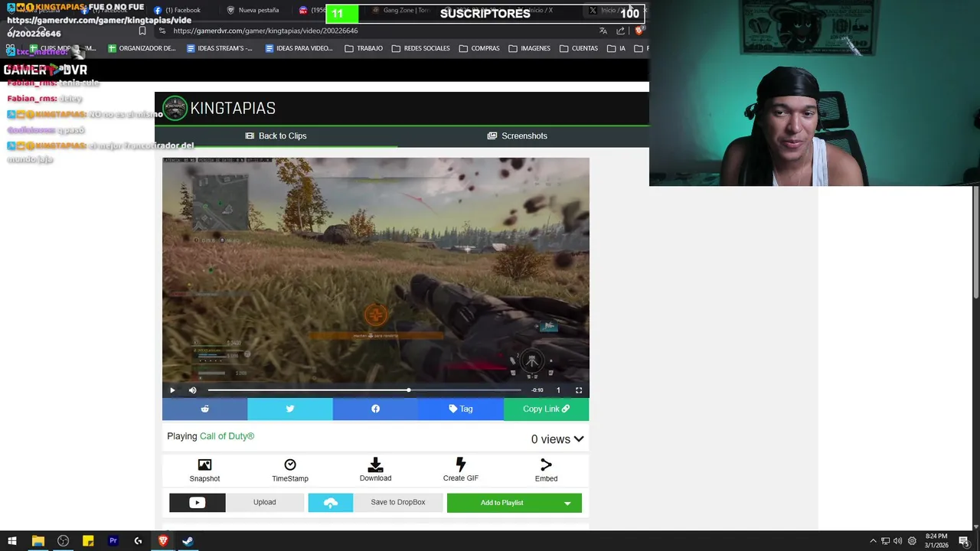Mute the video player volume

[x=192, y=390]
